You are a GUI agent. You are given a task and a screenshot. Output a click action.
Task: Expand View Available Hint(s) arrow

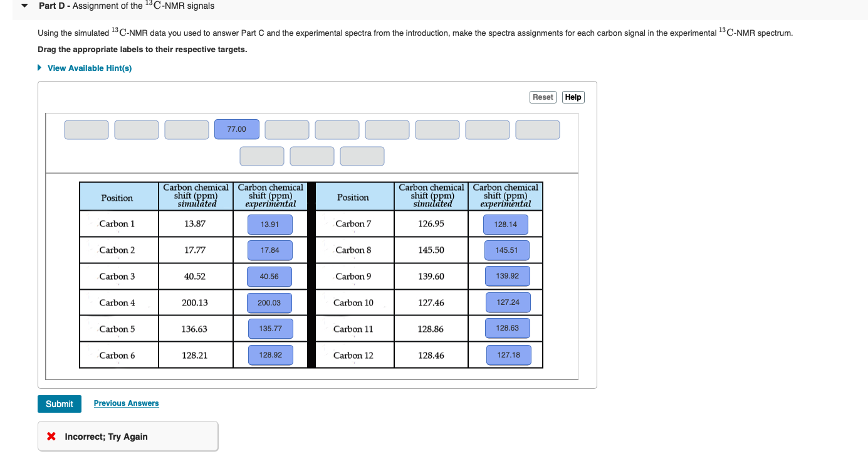click(x=40, y=68)
